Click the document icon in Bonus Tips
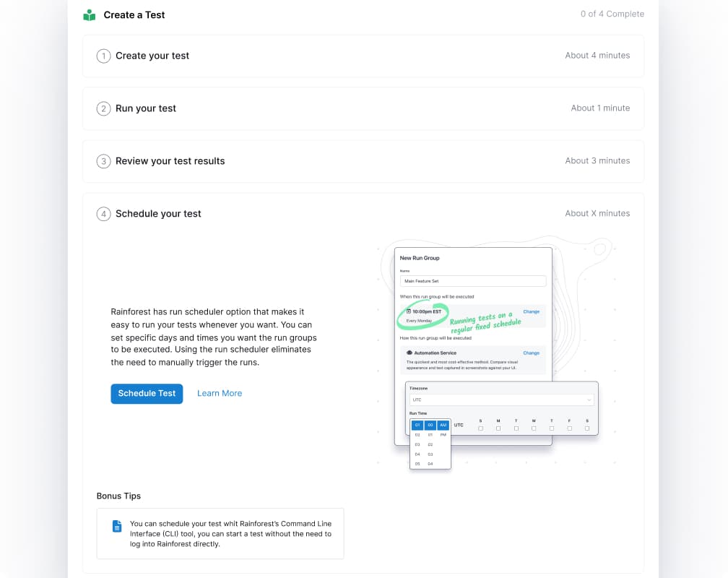Screen dimensions: 728x578 point(117,526)
